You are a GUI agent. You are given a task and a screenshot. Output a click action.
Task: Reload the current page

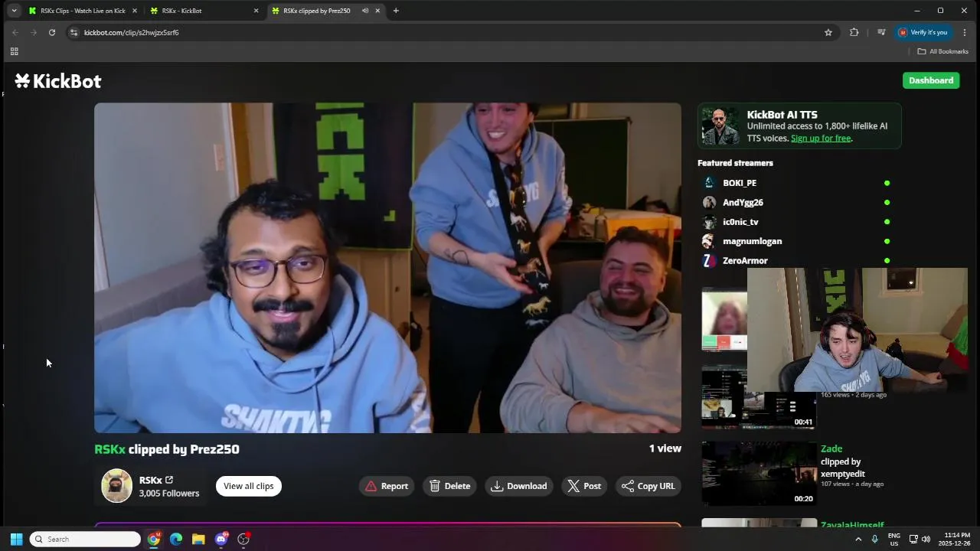(52, 32)
